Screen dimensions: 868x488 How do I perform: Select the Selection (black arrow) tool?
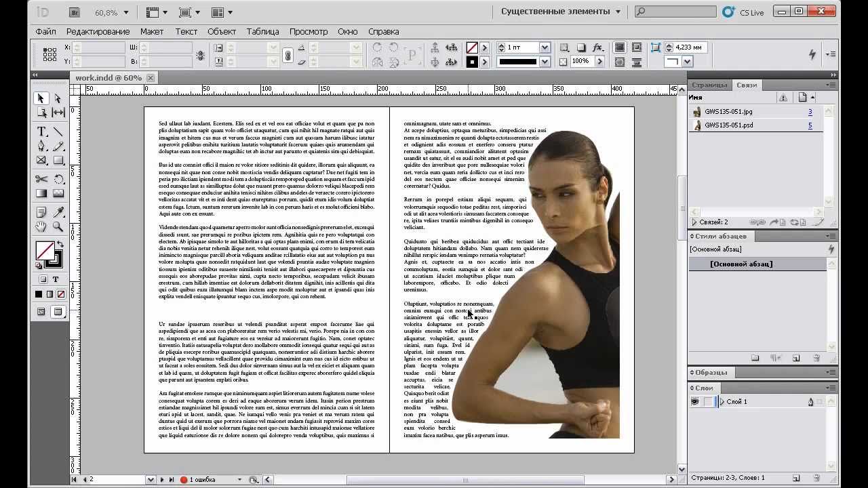pos(41,98)
